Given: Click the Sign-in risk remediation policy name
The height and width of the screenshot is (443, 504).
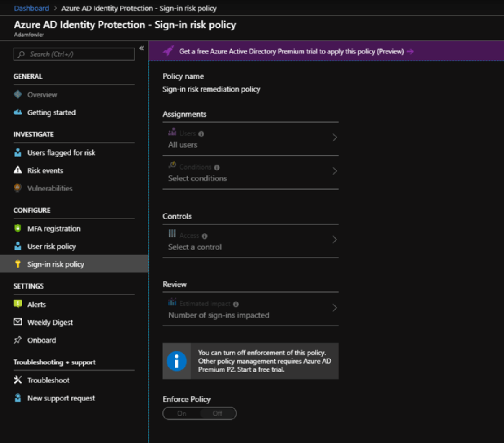Looking at the screenshot, I should pos(211,89).
